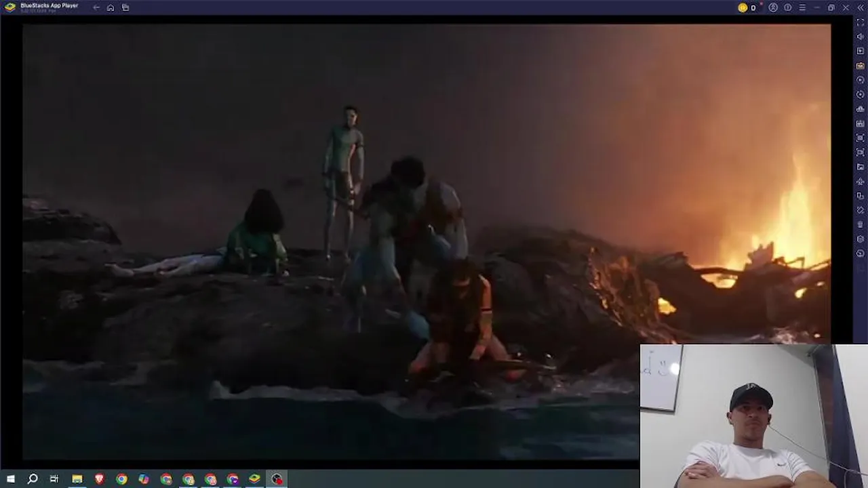Click the square play-button sidebar icon
This screenshot has height=488, width=868.
tap(861, 51)
